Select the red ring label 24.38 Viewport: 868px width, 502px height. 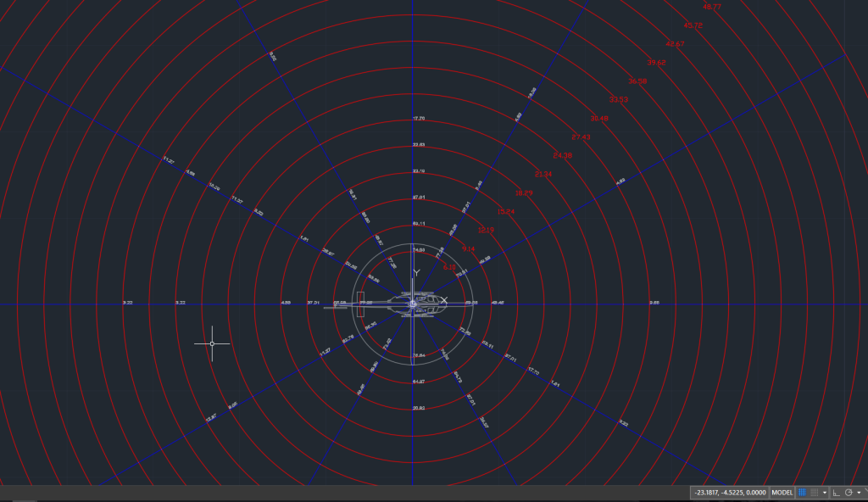(x=563, y=156)
